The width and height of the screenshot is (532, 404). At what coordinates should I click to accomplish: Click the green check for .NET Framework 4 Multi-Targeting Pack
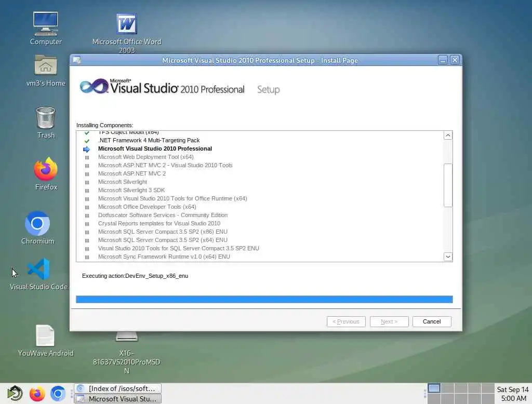coord(87,141)
